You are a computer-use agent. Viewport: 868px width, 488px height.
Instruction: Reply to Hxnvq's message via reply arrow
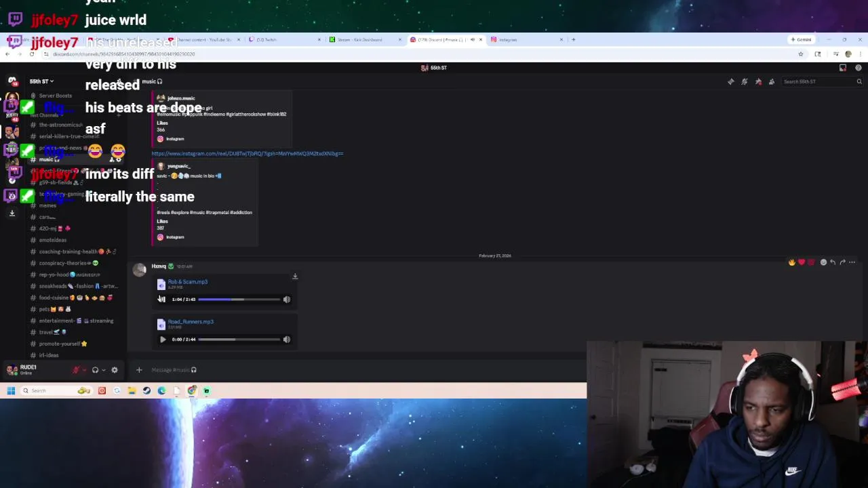click(x=833, y=262)
